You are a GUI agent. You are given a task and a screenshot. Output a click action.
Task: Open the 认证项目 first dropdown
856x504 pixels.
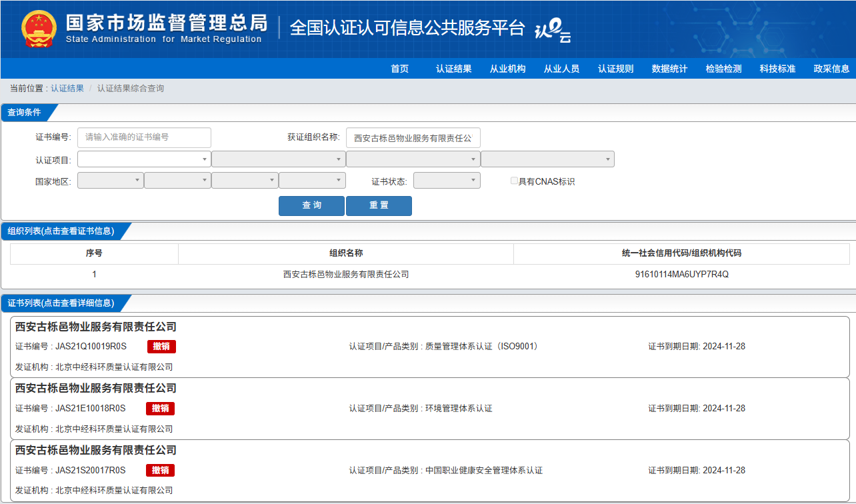144,159
